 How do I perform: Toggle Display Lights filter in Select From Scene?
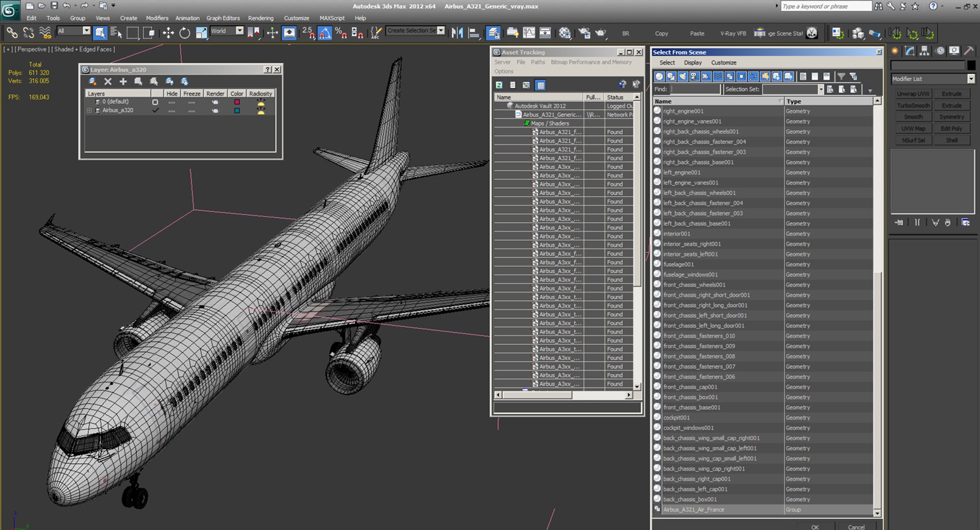pyautogui.click(x=683, y=76)
